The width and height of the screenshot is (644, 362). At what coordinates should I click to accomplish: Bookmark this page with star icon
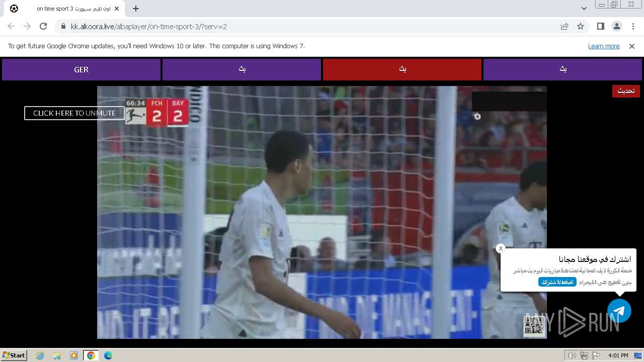581,26
